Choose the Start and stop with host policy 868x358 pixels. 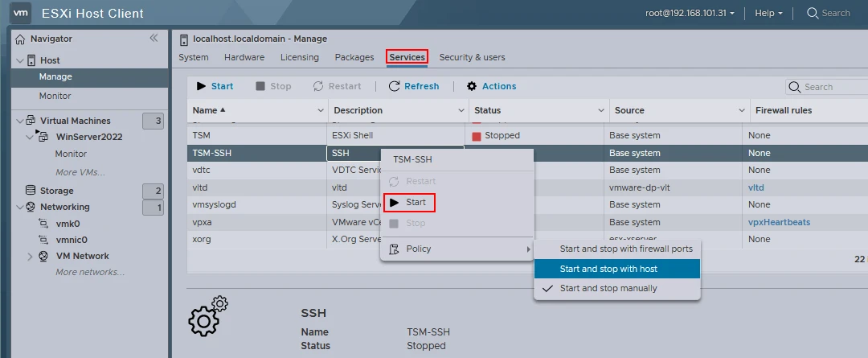tap(617, 269)
